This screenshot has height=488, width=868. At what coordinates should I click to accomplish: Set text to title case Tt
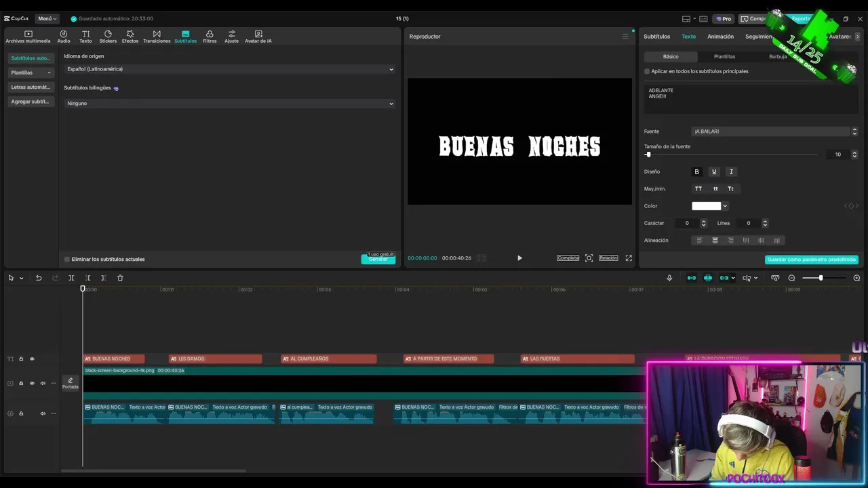pyautogui.click(x=730, y=189)
